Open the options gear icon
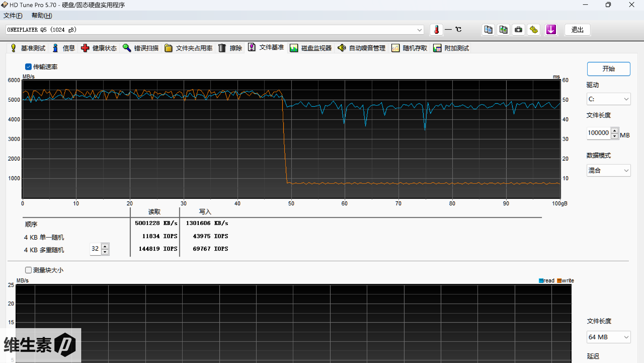The image size is (644, 363). [x=534, y=30]
